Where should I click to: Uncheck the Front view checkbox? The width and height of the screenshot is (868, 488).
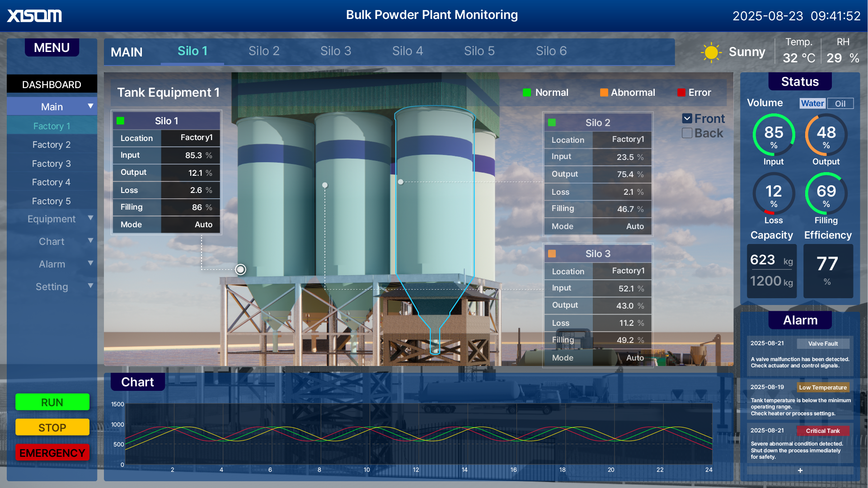point(687,119)
